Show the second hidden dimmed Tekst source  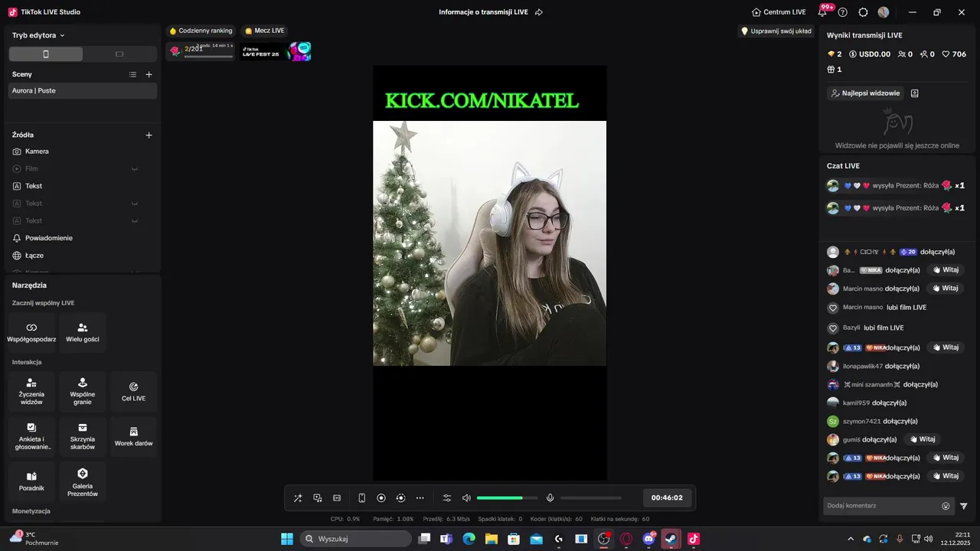click(135, 221)
